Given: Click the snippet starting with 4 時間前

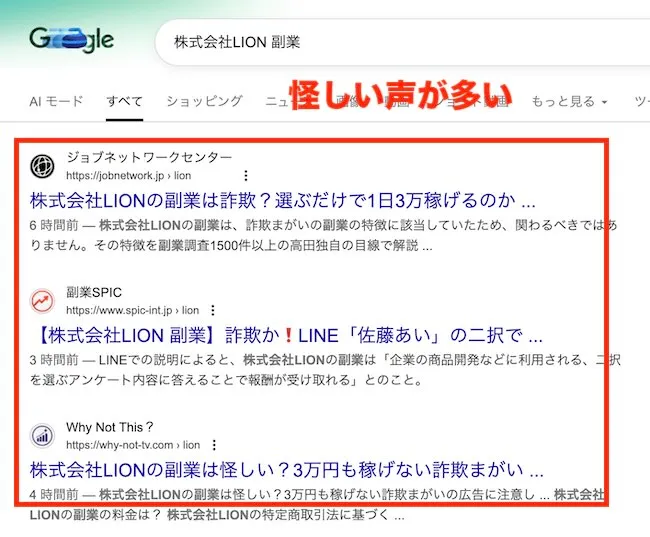Looking at the screenshot, I should pyautogui.click(x=317, y=505).
